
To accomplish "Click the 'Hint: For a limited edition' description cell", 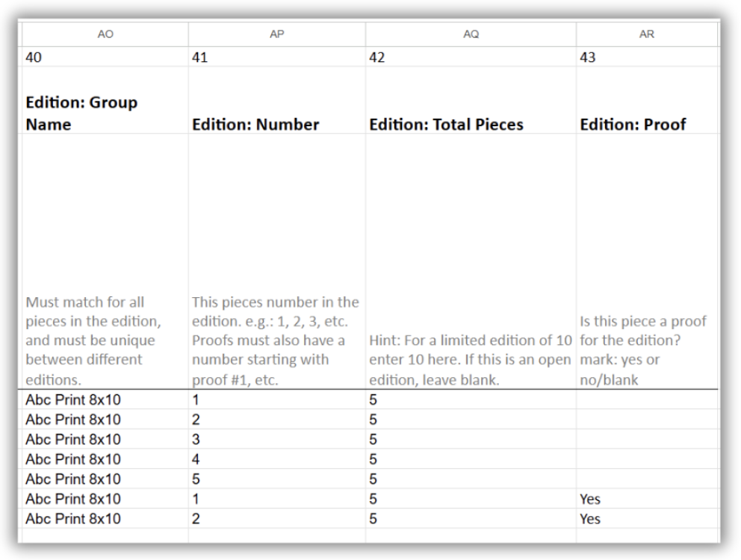I will pyautogui.click(x=471, y=261).
